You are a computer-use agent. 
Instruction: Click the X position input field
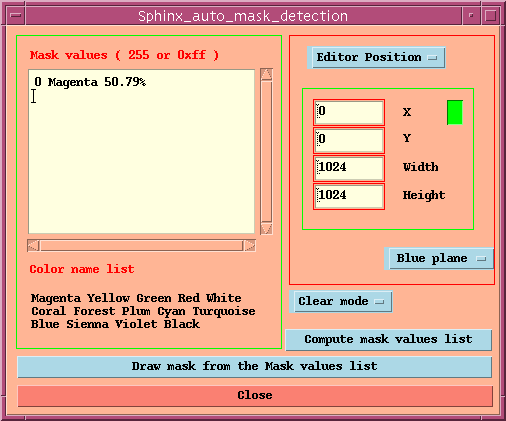[x=349, y=112]
